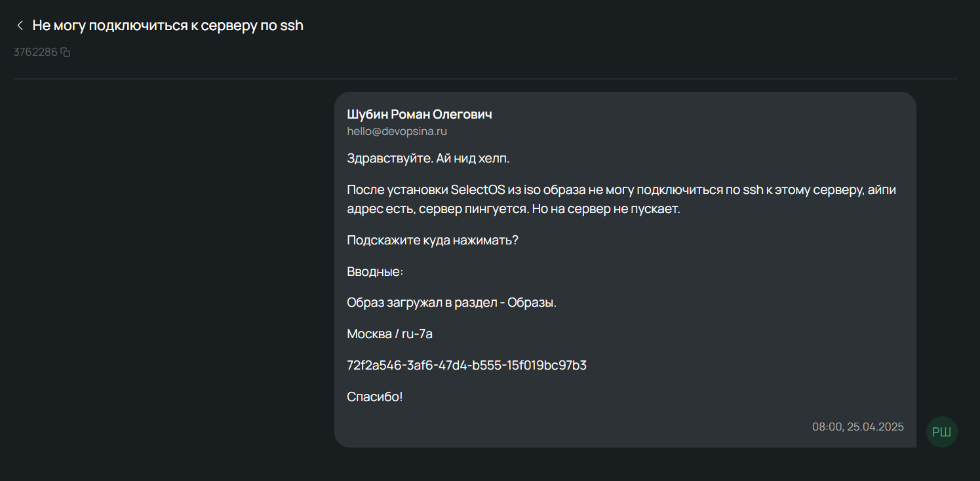Click the region code ru-7a
980x481 pixels.
tap(417, 334)
